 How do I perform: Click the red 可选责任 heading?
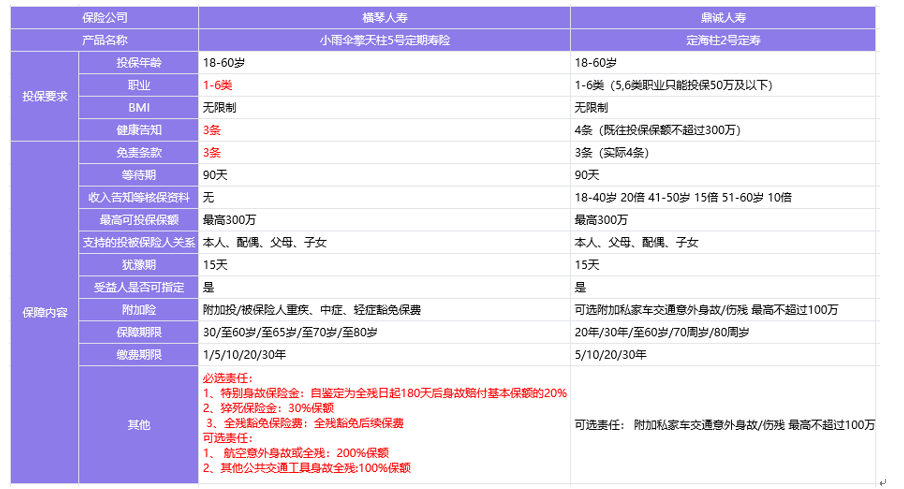227,438
